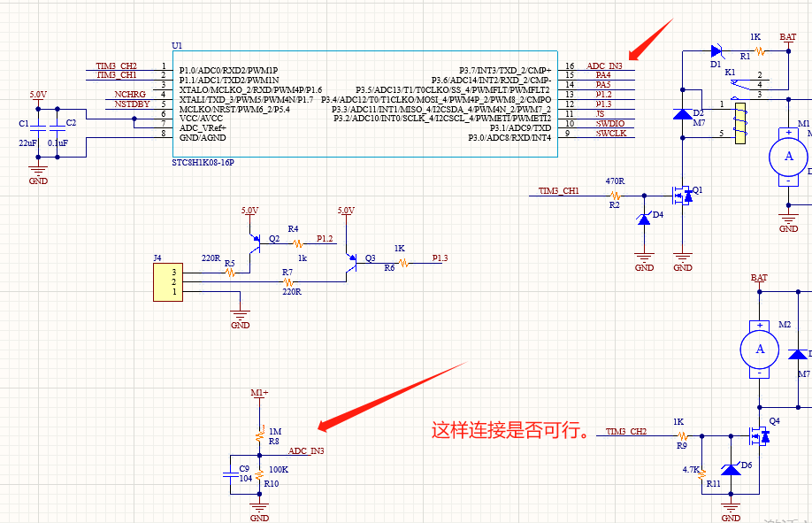
Task: Select resistor R11 symbol
Action: pyautogui.click(x=702, y=473)
